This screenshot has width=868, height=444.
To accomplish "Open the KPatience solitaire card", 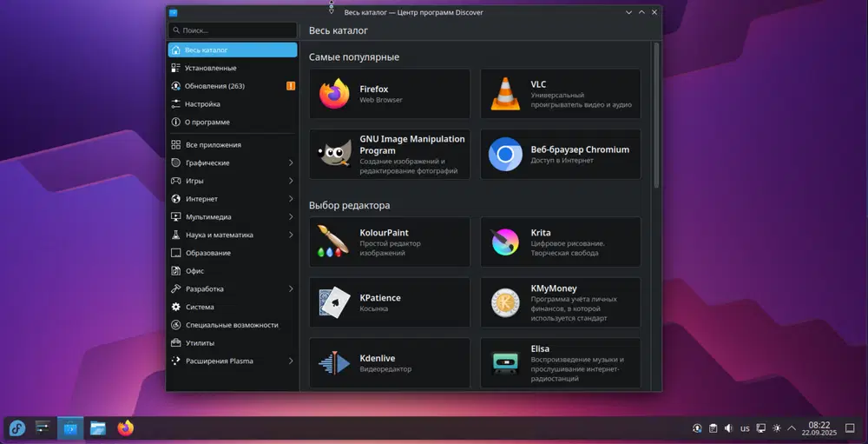I will 390,302.
